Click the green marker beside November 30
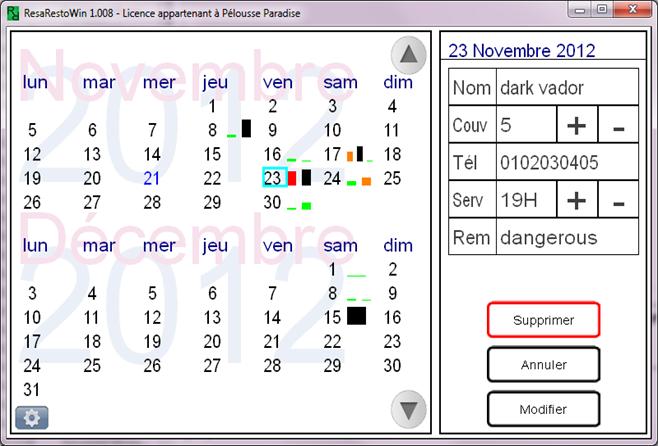 tap(307, 206)
